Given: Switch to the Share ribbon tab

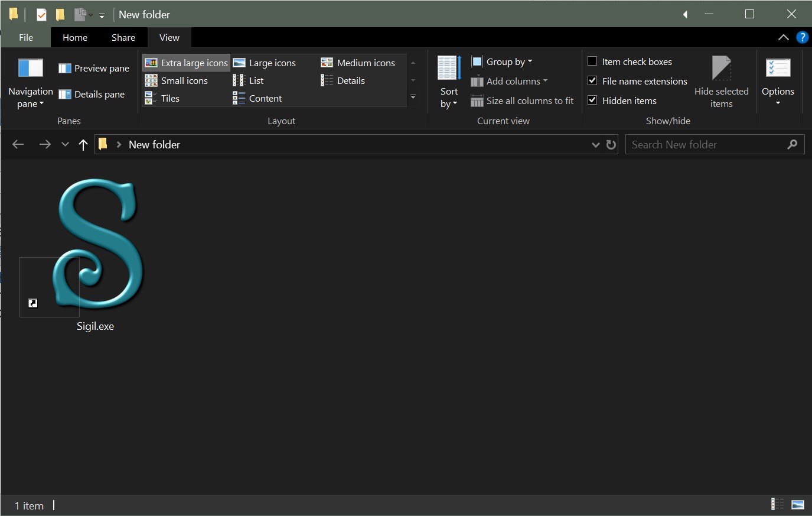Looking at the screenshot, I should (x=123, y=37).
